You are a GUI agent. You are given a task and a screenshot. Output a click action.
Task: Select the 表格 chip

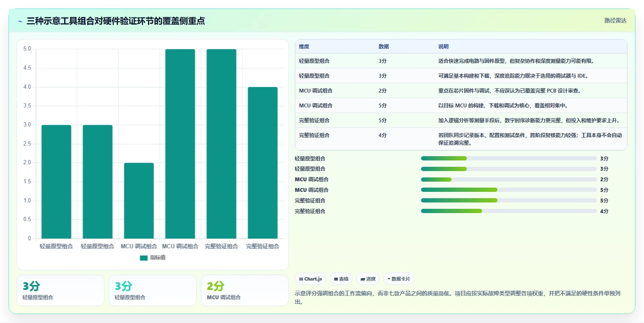341,279
